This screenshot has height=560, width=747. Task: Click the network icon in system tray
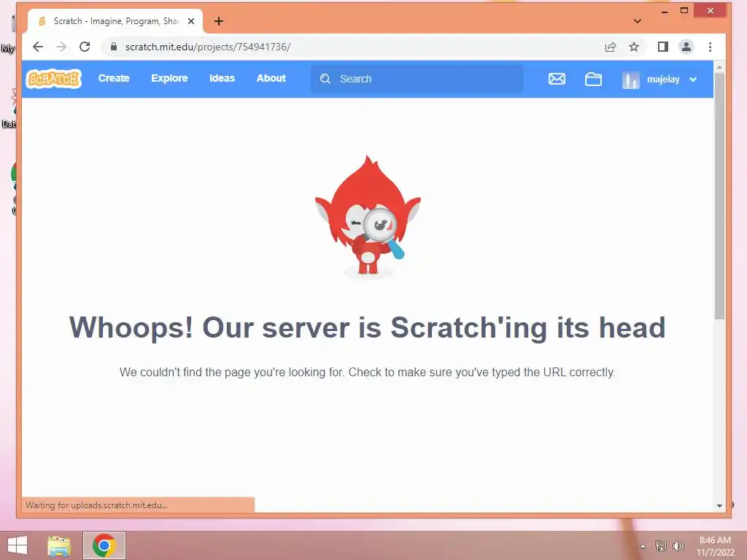click(660, 546)
